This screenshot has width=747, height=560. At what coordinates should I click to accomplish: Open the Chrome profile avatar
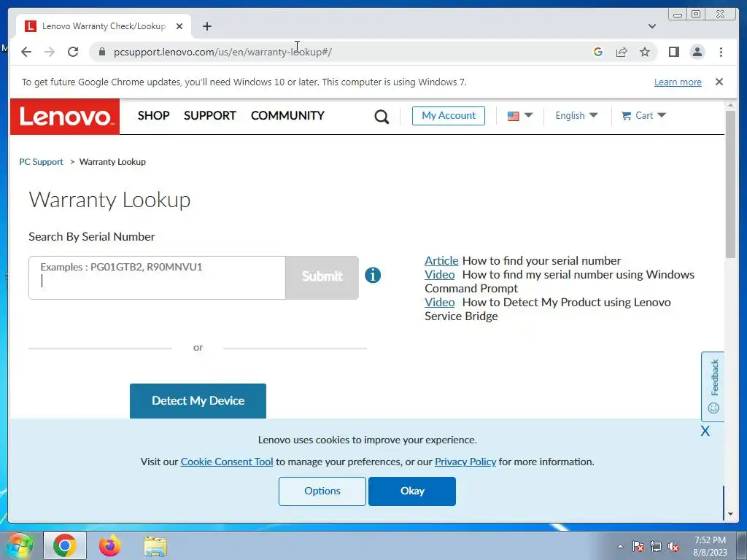697,52
